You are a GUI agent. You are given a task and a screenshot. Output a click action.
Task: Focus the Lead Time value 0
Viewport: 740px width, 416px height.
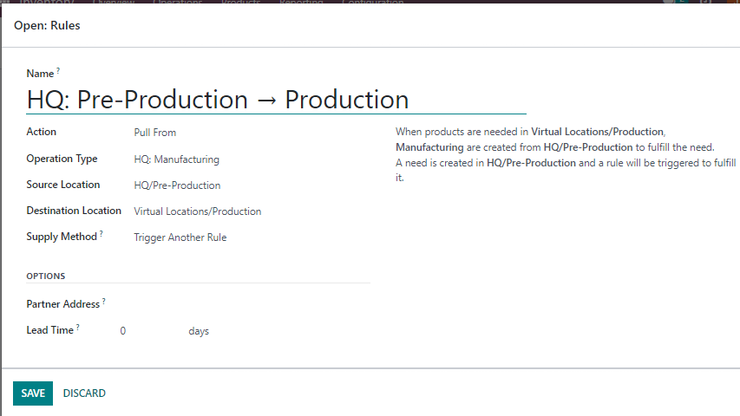(x=150, y=331)
